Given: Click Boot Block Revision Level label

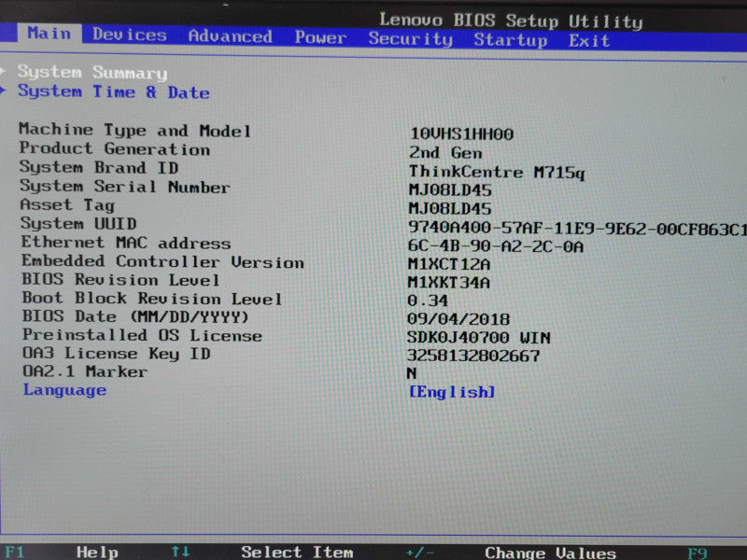Looking at the screenshot, I should [x=152, y=299].
